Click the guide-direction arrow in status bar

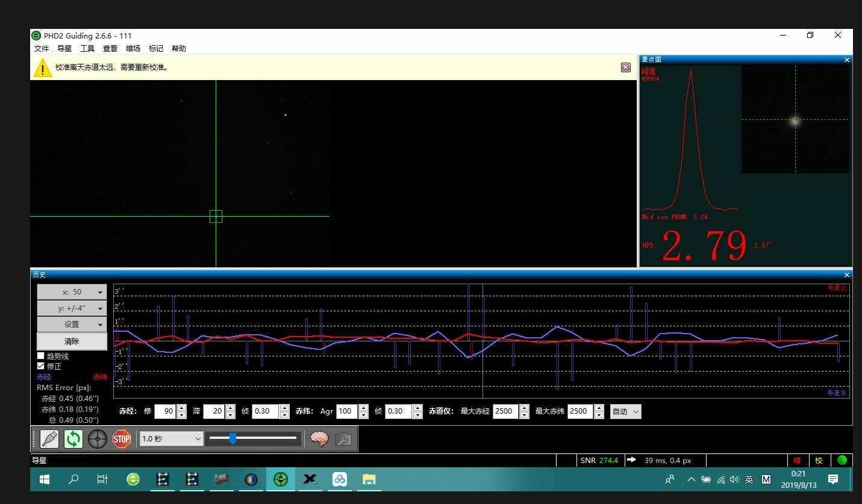[x=631, y=460]
